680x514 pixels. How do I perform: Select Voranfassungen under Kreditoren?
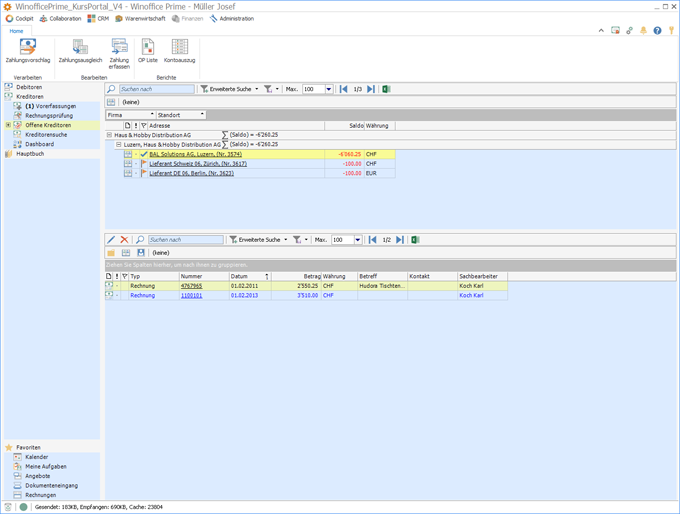click(x=50, y=106)
